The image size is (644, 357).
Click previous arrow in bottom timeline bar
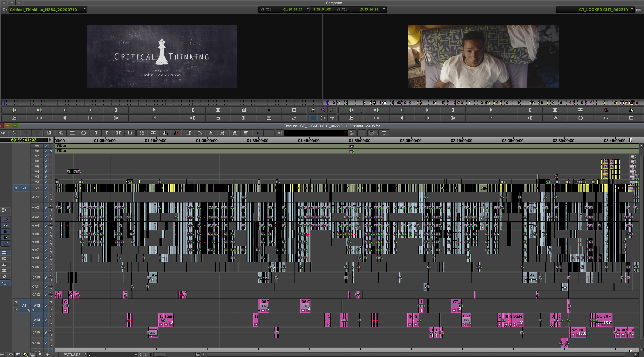pyautogui.click(x=140, y=354)
